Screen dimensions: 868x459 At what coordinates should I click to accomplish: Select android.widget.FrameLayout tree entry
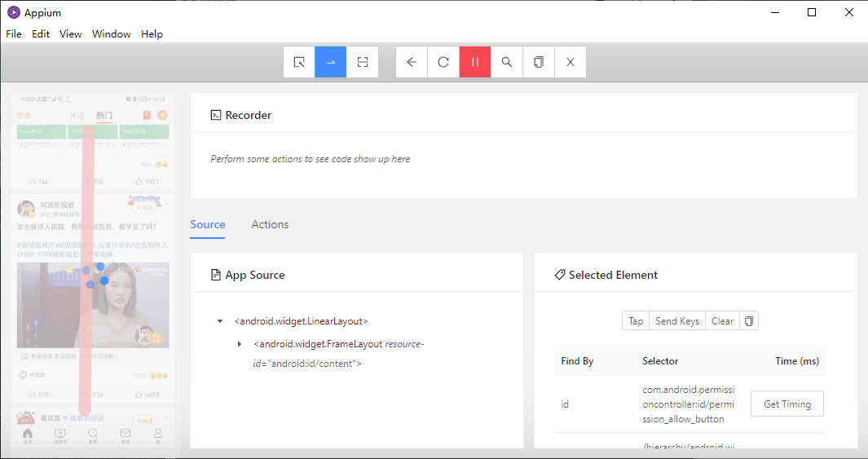318,344
